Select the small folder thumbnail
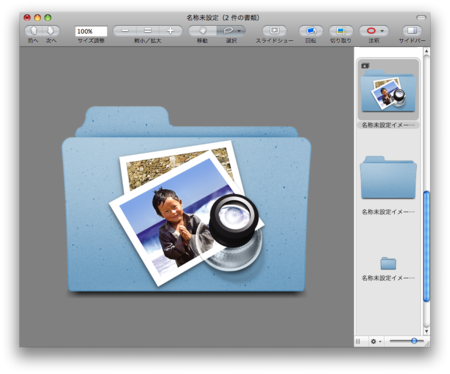Image resolution: width=450 pixels, height=374 pixels. (388, 263)
